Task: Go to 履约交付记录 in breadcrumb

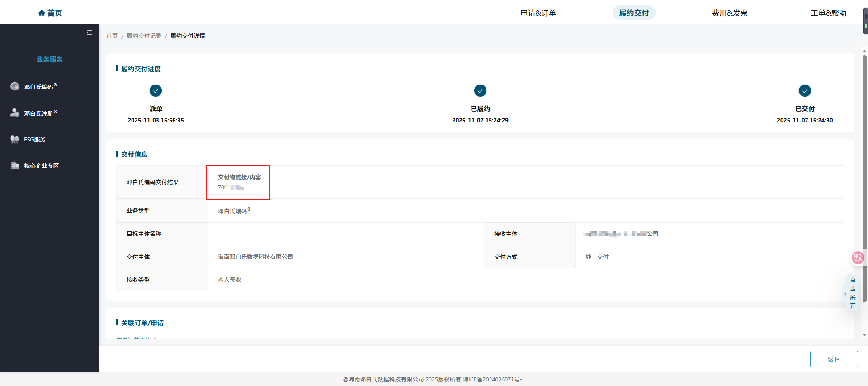Action: [x=144, y=36]
